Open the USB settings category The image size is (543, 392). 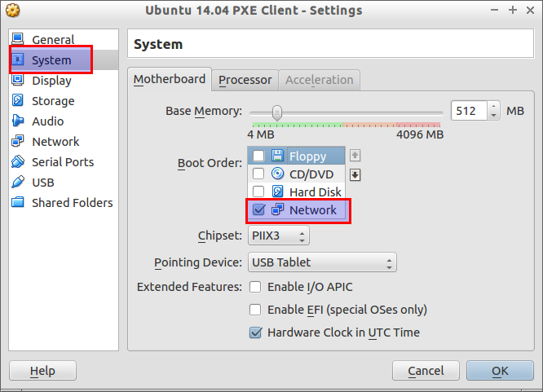click(x=64, y=183)
